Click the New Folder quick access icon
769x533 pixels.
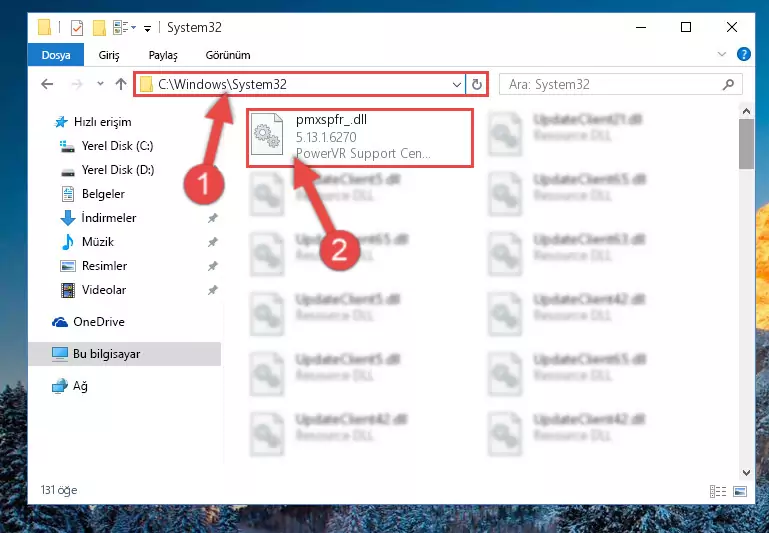coord(99,27)
